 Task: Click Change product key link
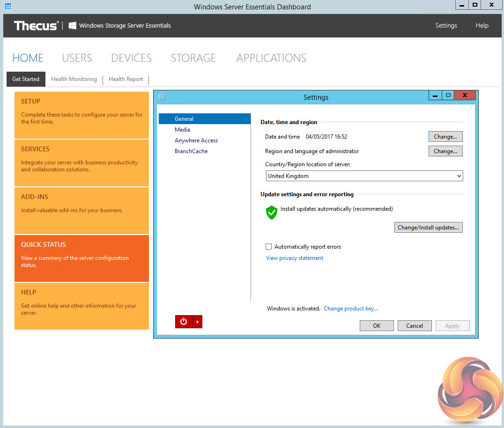tap(351, 309)
